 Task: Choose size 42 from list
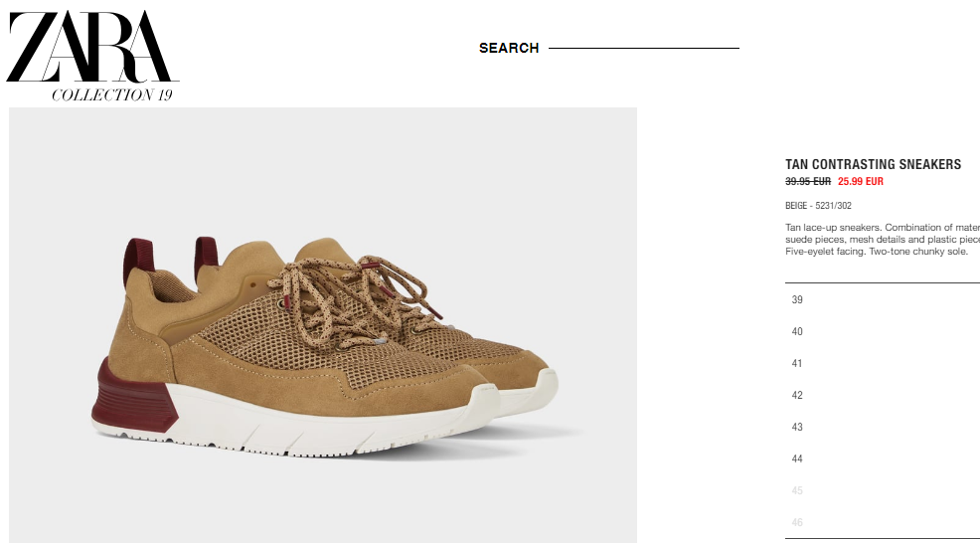tap(883, 396)
